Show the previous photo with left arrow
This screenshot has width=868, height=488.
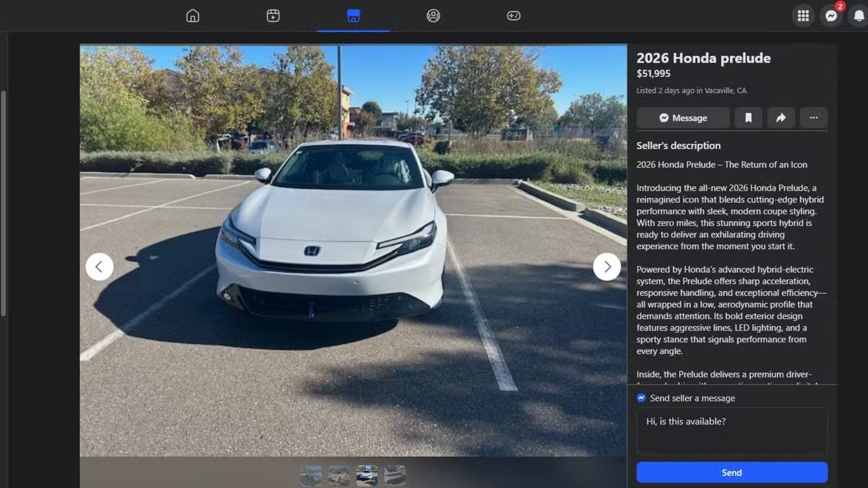point(99,267)
